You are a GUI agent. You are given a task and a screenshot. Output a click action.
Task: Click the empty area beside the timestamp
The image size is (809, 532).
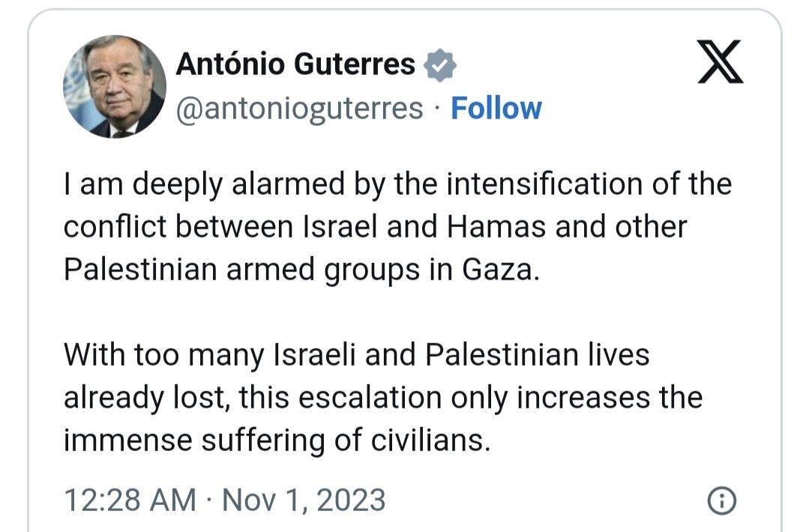click(x=546, y=501)
